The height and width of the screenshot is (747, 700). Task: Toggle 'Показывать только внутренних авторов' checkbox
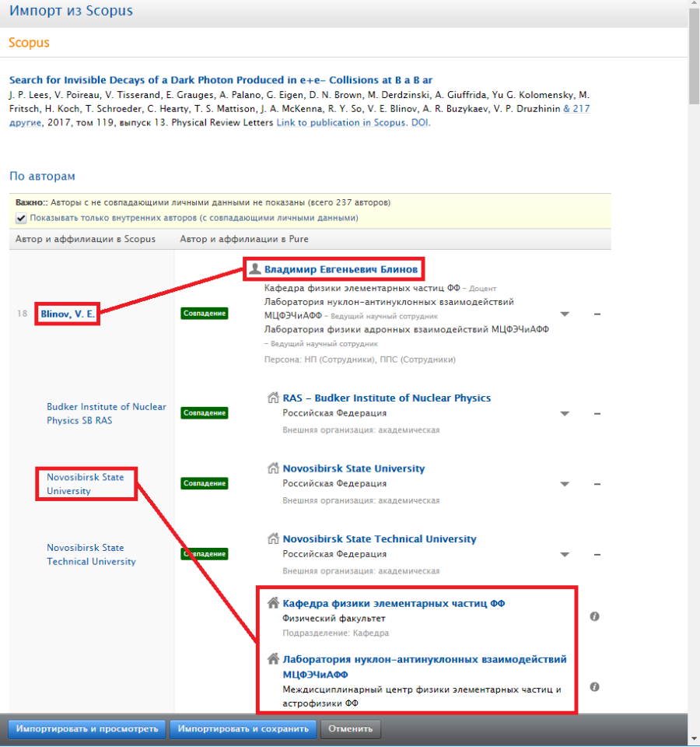pyautogui.click(x=21, y=218)
